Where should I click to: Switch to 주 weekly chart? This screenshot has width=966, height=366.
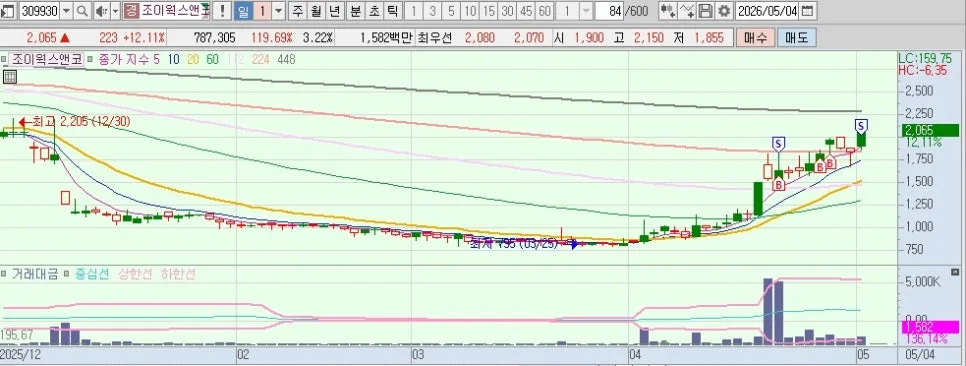298,10
